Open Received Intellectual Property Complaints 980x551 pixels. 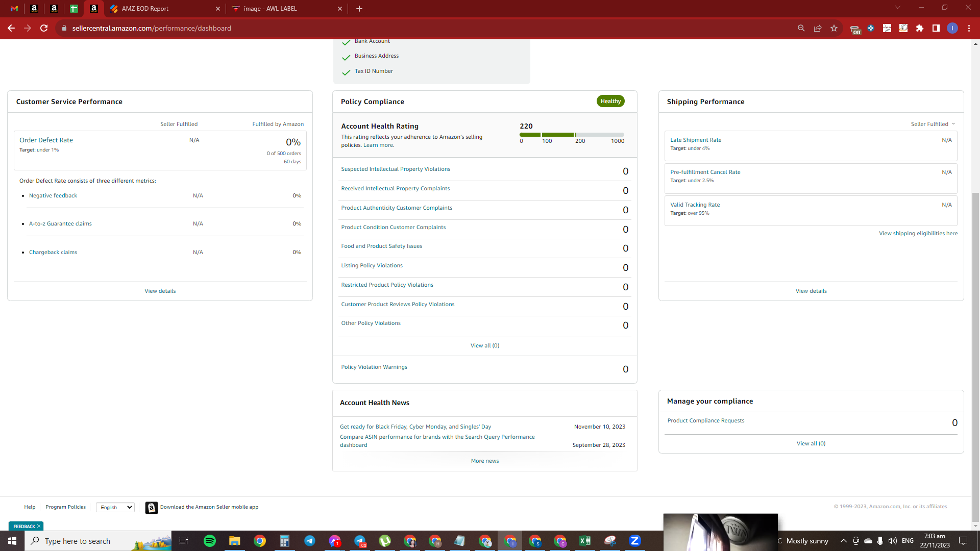[396, 189]
